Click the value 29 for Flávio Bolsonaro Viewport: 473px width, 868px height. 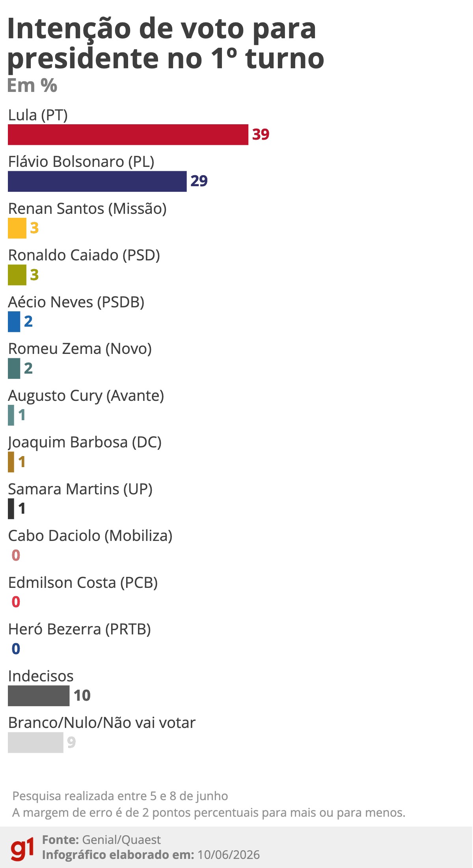[199, 181]
